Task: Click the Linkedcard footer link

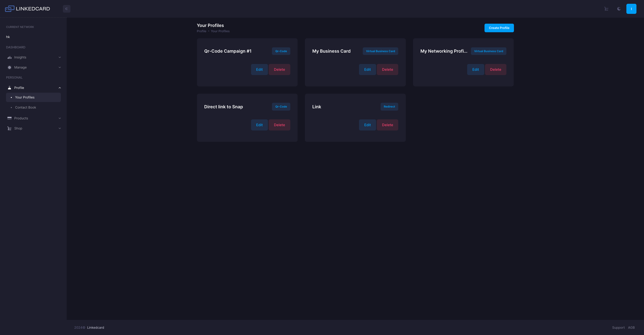Action: pos(96,327)
